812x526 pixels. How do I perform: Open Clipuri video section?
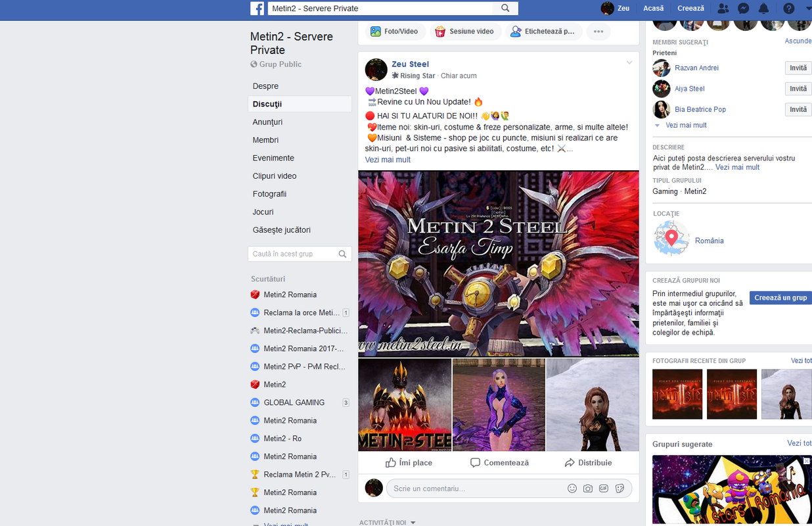pyautogui.click(x=300, y=176)
